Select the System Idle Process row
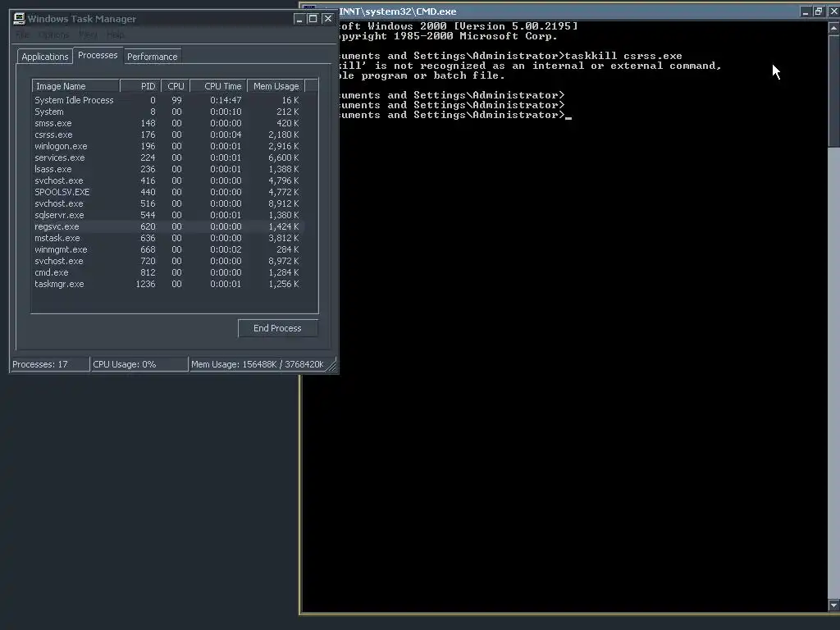This screenshot has width=840, height=630. [168, 100]
